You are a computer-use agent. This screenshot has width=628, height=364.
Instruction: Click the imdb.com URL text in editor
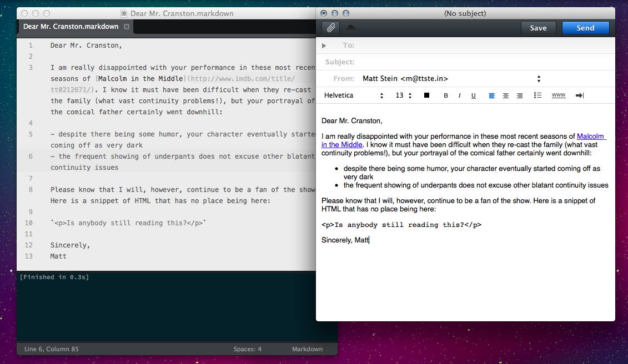pos(243,78)
